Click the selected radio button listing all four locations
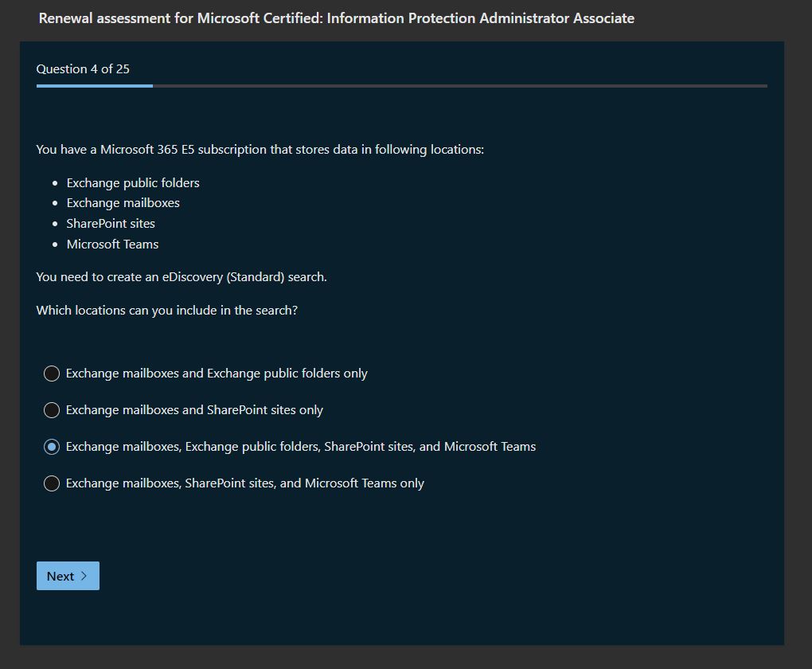Screen dimensions: 812x669 (x=52, y=447)
